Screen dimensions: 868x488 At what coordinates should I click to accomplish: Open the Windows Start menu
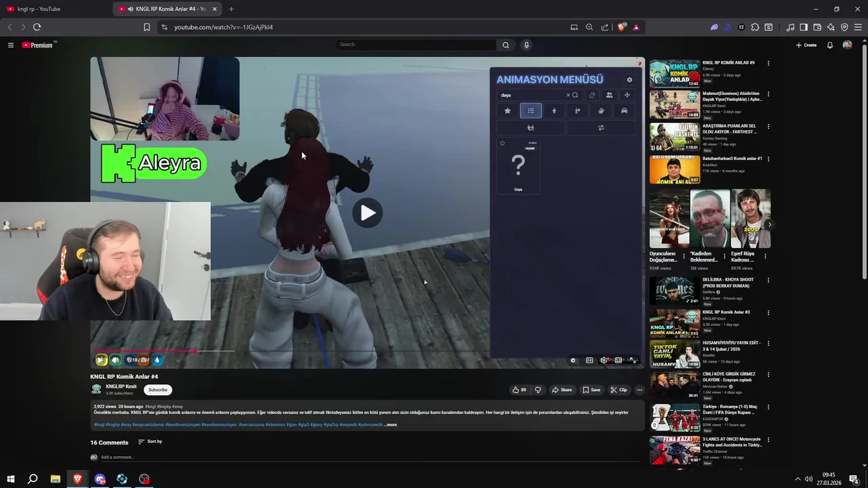pos(10,479)
